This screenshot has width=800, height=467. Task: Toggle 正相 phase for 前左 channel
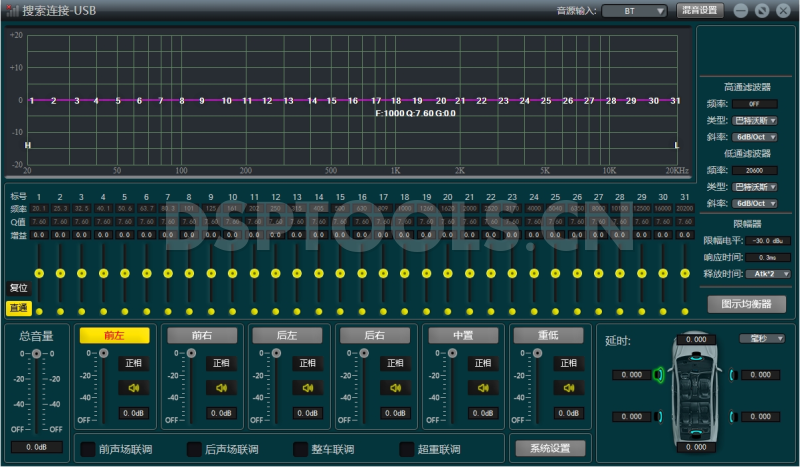point(134,363)
